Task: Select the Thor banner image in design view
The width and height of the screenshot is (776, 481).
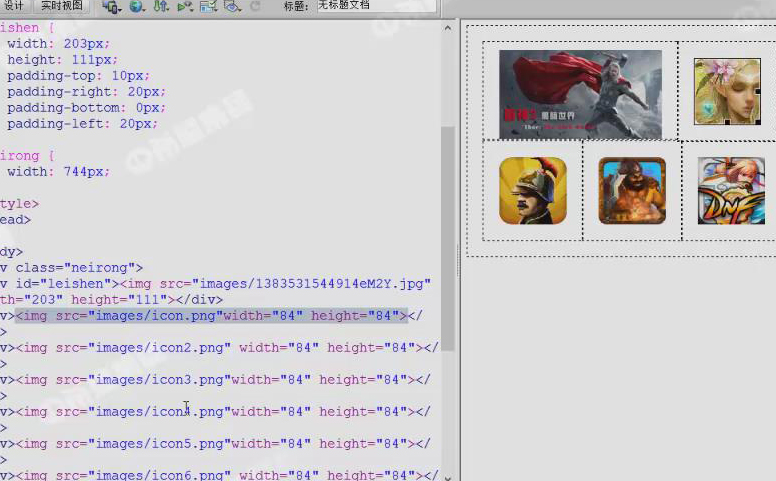Action: 580,94
